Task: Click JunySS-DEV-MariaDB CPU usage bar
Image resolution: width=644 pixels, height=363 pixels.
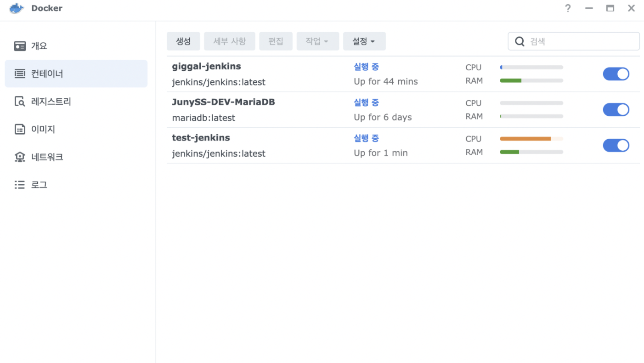Action: pyautogui.click(x=531, y=103)
